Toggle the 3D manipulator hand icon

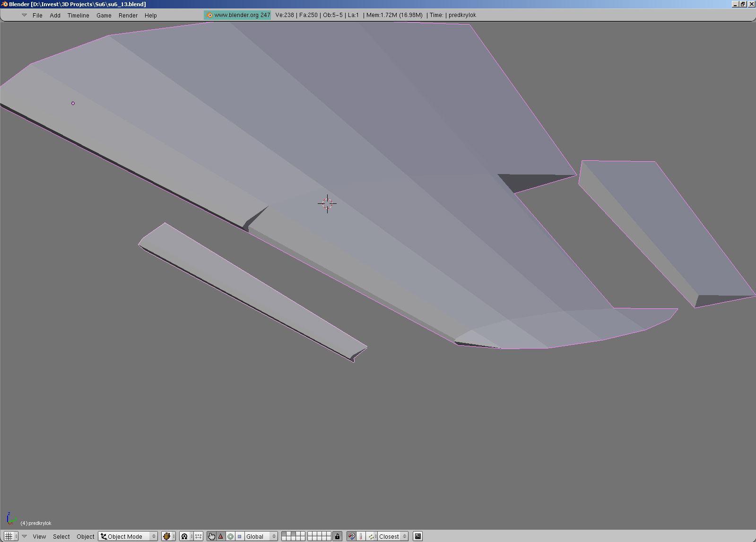click(x=211, y=536)
